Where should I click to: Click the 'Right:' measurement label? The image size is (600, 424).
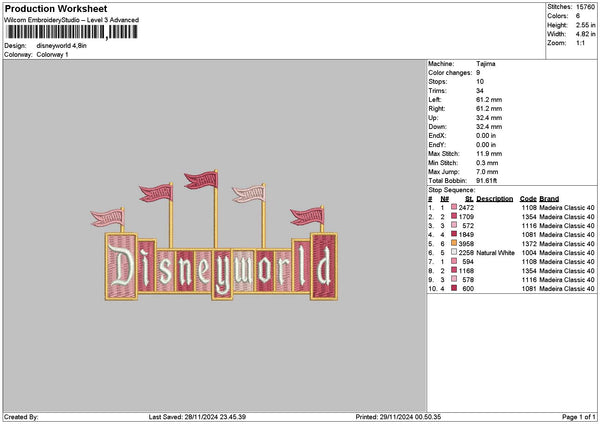[x=437, y=109]
